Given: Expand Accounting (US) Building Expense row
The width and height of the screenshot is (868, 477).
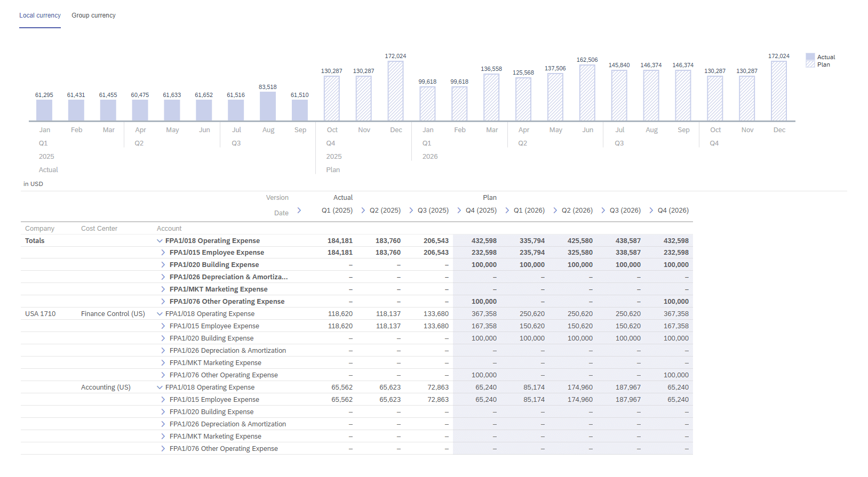Looking at the screenshot, I should tap(163, 412).
